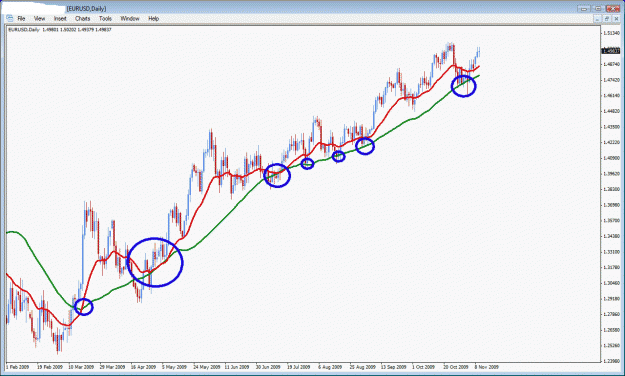Viewport: 625px width, 376px height.
Task: Click the 1.39620 price scale label
Action: tap(612, 173)
